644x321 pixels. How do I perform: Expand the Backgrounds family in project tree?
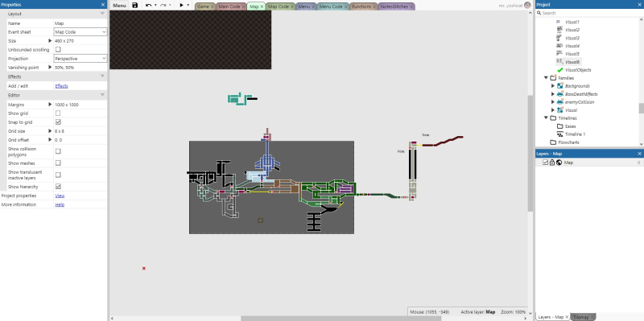(553, 86)
